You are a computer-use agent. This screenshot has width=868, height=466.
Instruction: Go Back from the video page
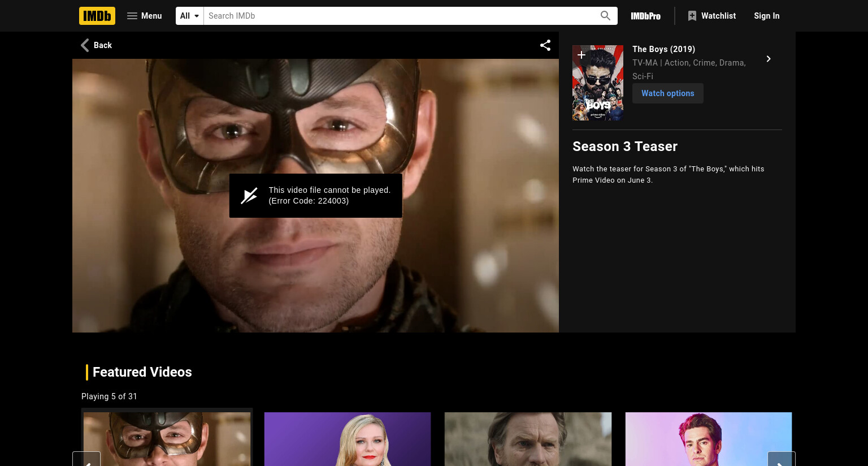[97, 45]
